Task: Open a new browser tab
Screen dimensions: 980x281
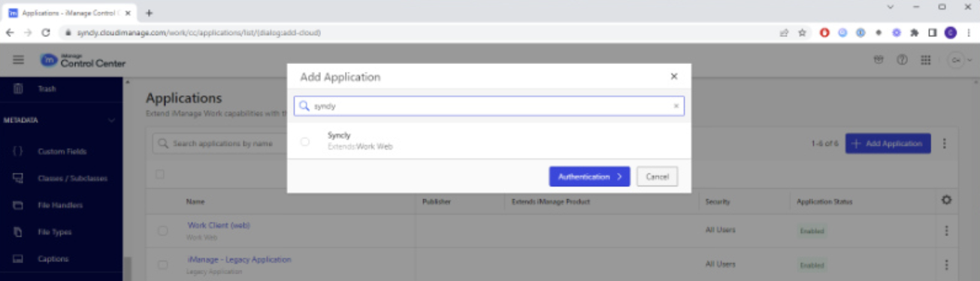Action: click(x=149, y=13)
